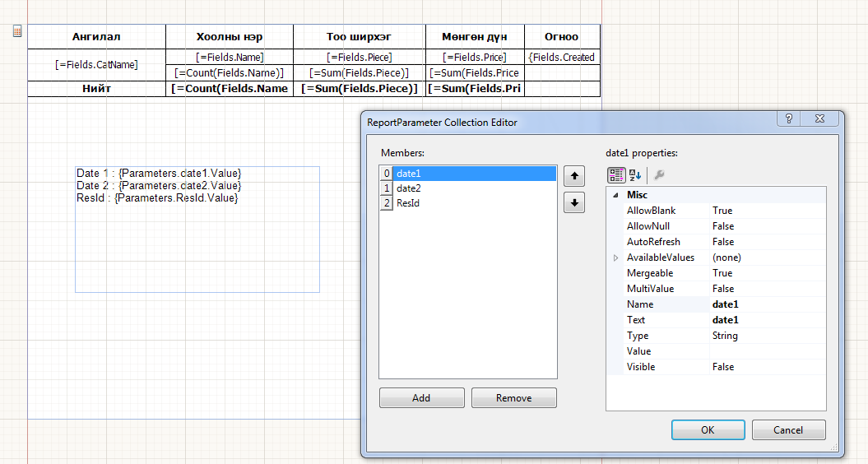
Task: Close the ReportParameter Collection Editor dialog
Action: point(820,118)
